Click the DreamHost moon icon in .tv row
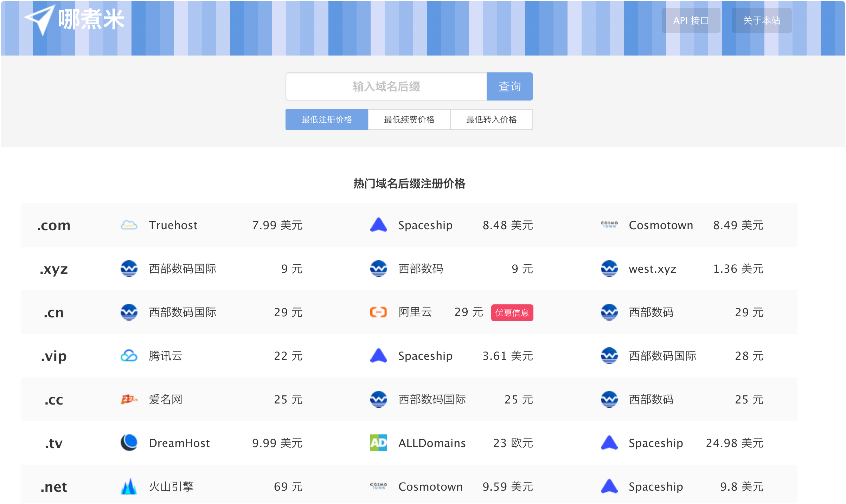This screenshot has height=504, width=846. pos(129,443)
